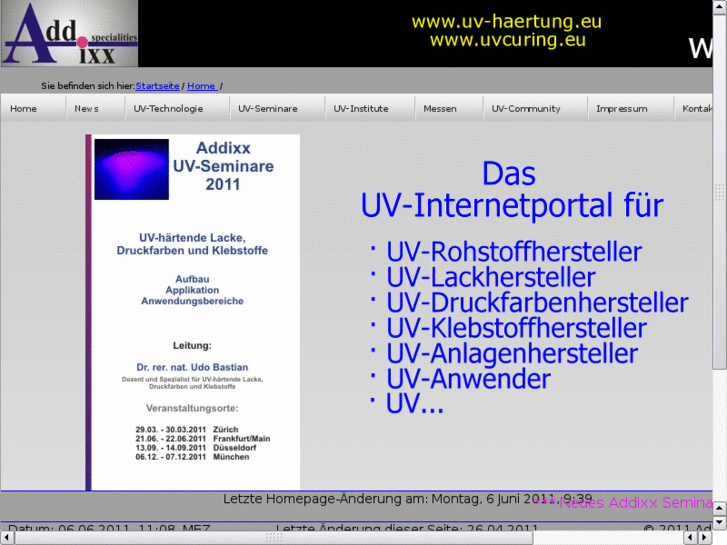Image resolution: width=727 pixels, height=545 pixels.
Task: Click the horizontal scrollbar left arrow at far left
Action: click(x=7, y=538)
